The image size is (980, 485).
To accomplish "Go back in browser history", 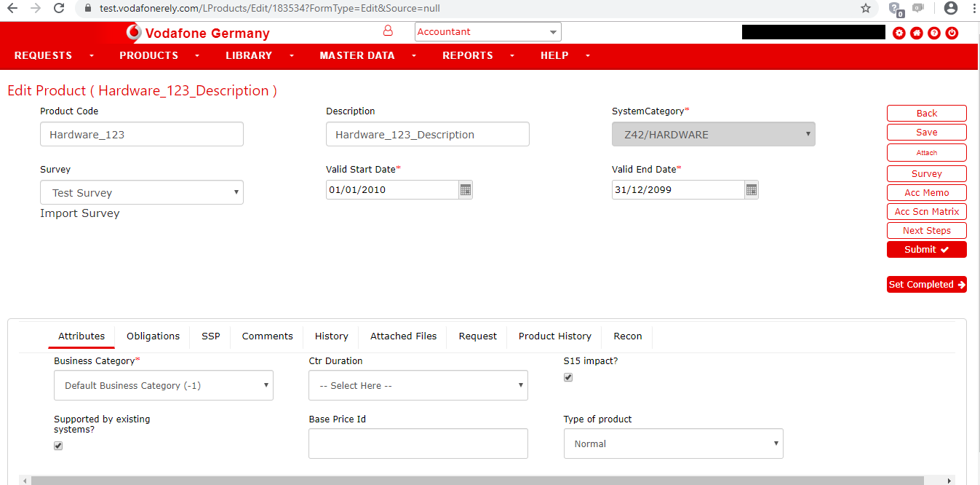I will [12, 9].
